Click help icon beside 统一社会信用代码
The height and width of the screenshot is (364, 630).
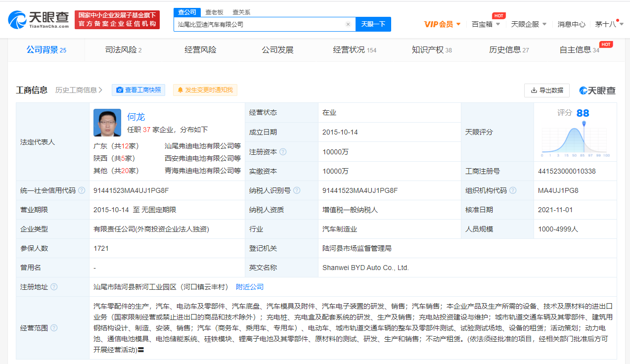coord(82,190)
